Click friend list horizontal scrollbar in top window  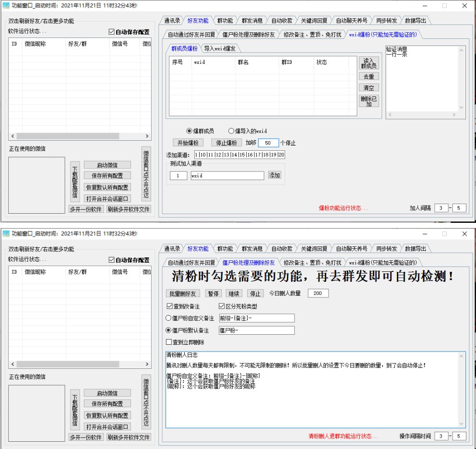[x=68, y=136]
